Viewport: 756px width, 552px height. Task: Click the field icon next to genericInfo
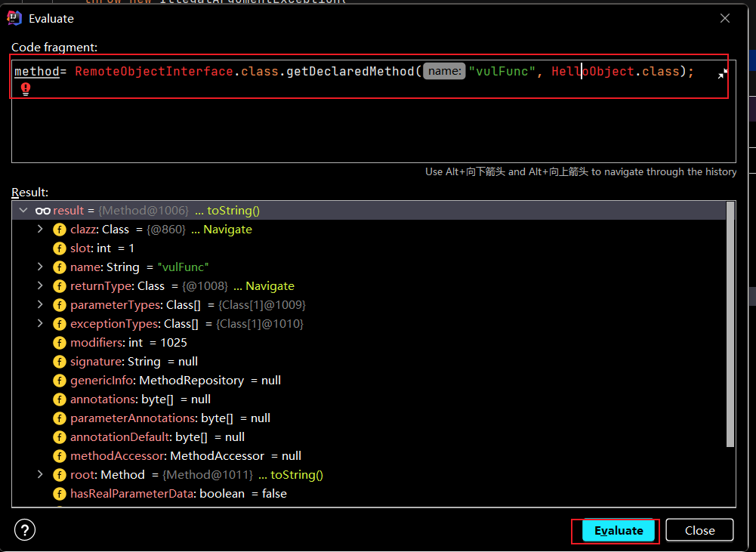coord(60,381)
